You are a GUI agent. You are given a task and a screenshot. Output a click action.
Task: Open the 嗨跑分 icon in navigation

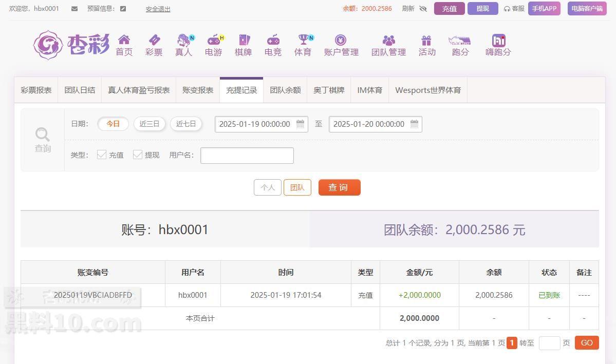point(498,40)
